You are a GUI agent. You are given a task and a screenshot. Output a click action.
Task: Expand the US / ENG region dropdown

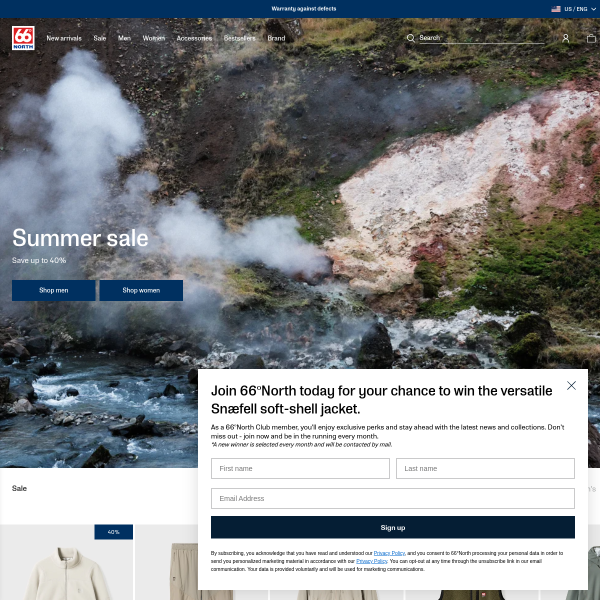coord(574,9)
